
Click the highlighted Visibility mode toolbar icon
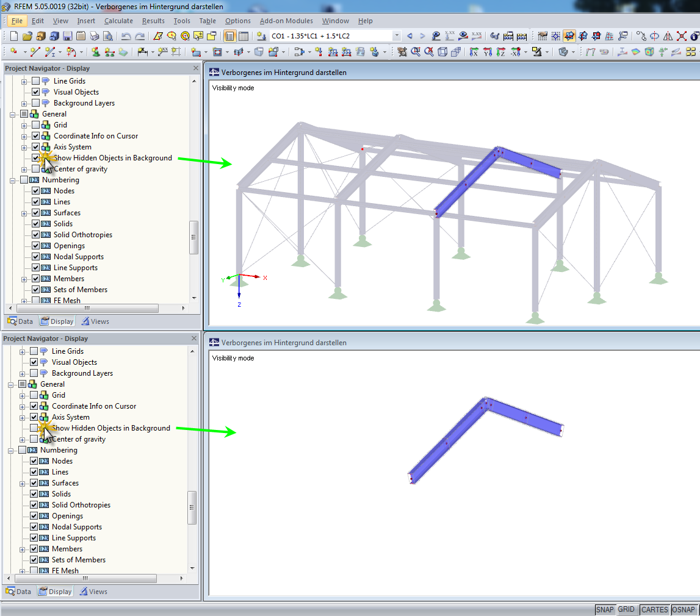point(569,36)
